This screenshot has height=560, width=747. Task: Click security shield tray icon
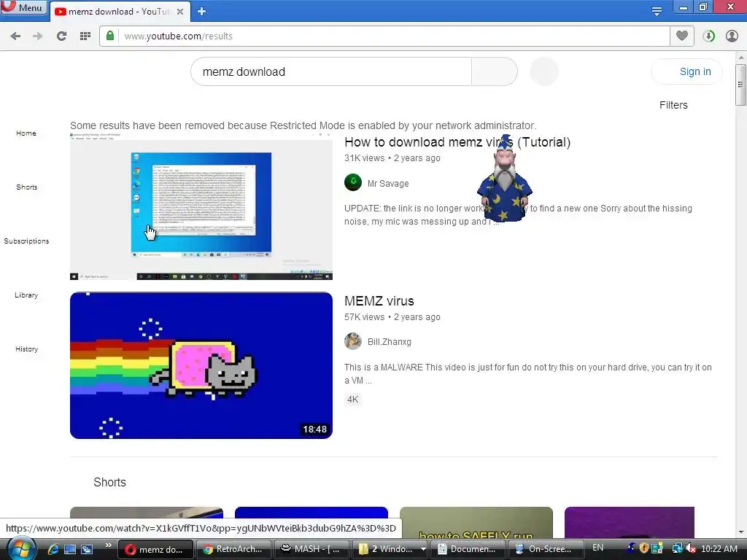(644, 548)
